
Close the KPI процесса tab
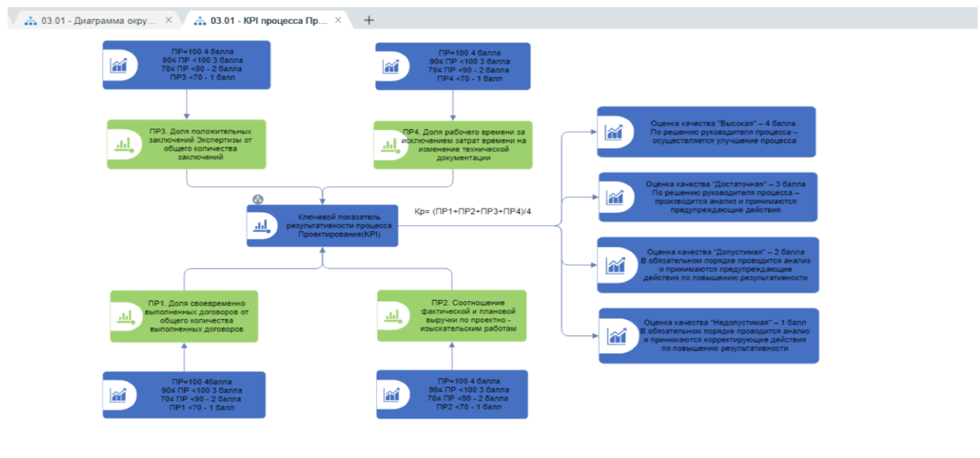pos(338,20)
